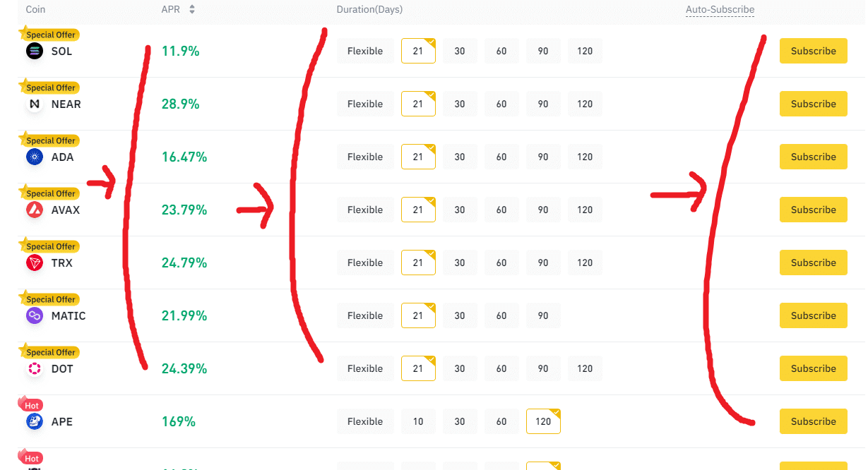Click the DOT coin icon
The width and height of the screenshot is (868, 470).
(x=34, y=368)
